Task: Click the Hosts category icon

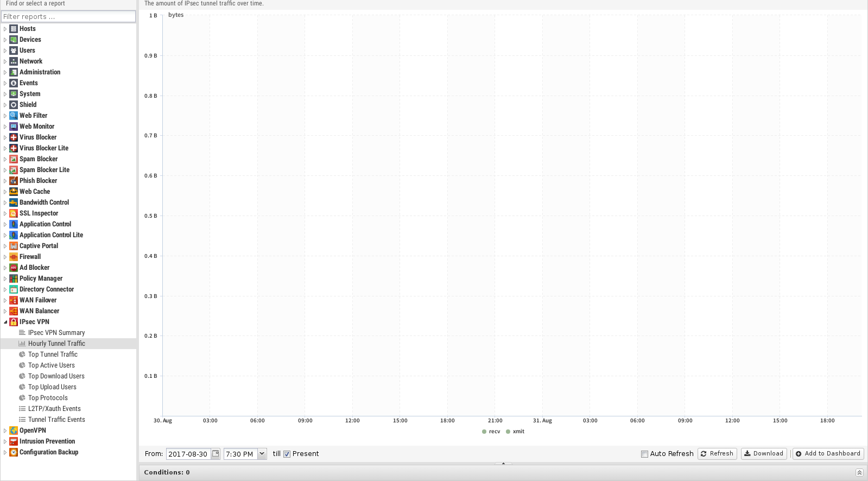Action: 14,29
